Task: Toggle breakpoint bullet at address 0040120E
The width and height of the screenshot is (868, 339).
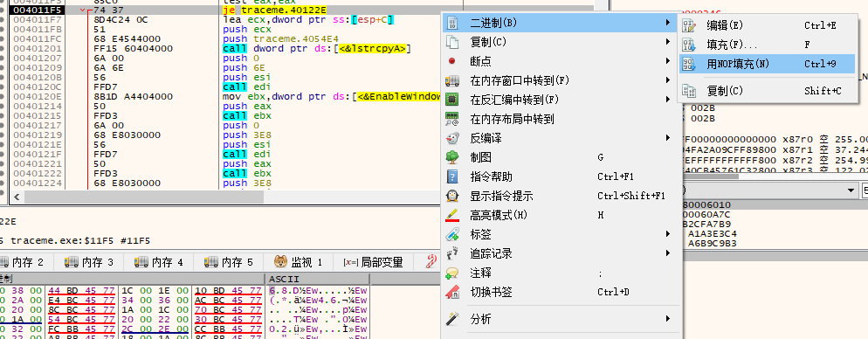Action: (x=4, y=96)
